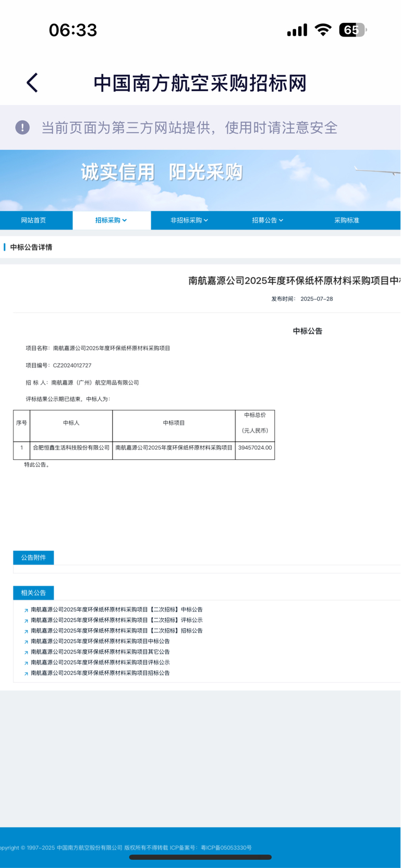Tap the warning exclamation icon
The width and height of the screenshot is (401, 868).
[22, 127]
